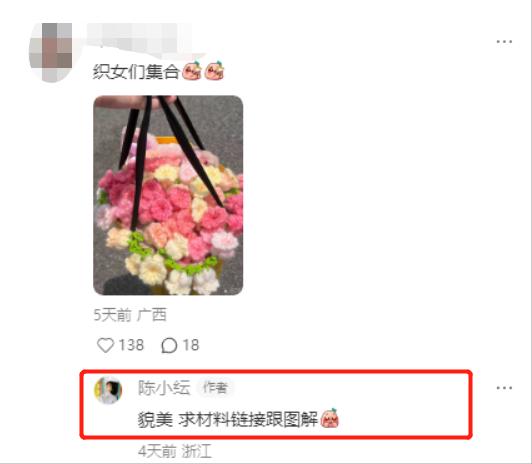Click the 作者 author badge

pyautogui.click(x=215, y=387)
